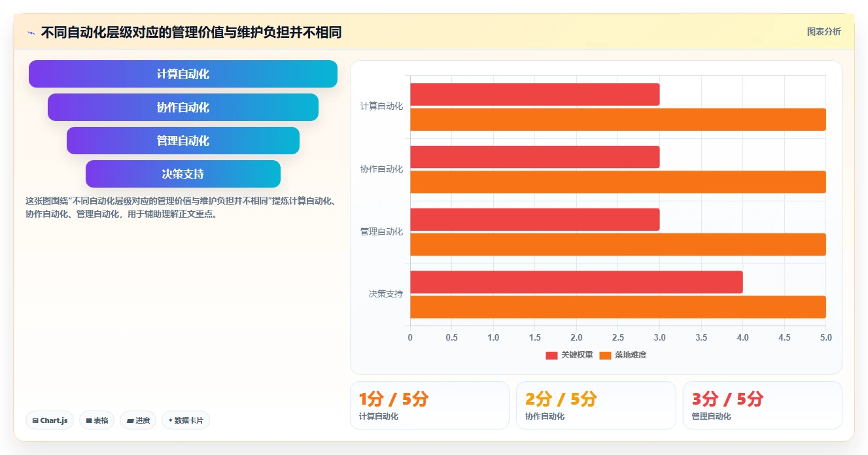Viewport: 868px width, 455px height.
Task: Toggle the 关键权重 legend swatch
Action: pos(551,355)
